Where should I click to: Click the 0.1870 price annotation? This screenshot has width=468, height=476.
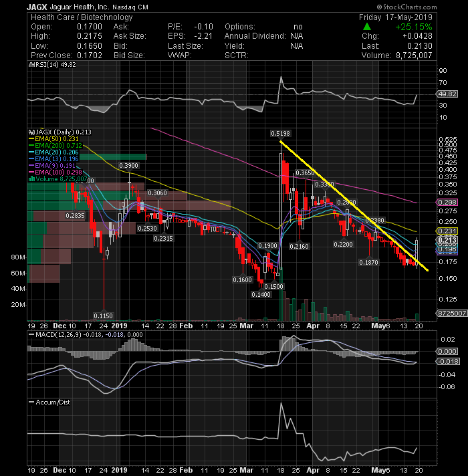368,262
